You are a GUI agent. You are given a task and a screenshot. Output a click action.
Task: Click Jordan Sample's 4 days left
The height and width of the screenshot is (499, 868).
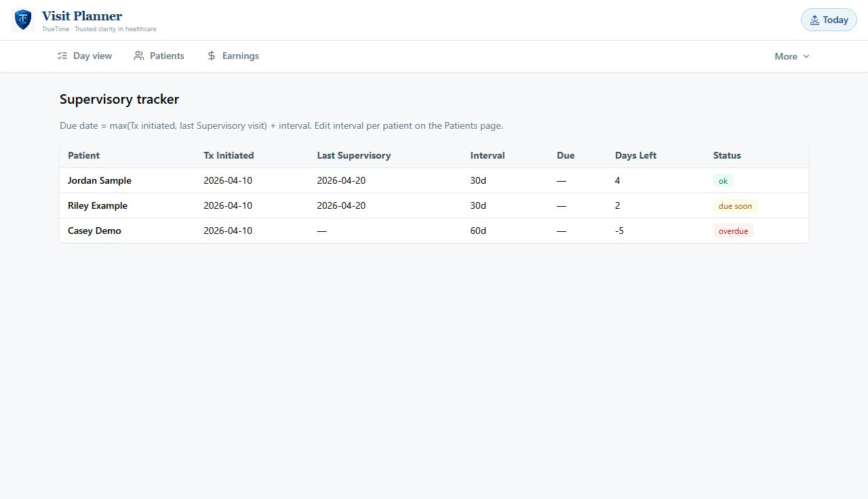(x=617, y=180)
